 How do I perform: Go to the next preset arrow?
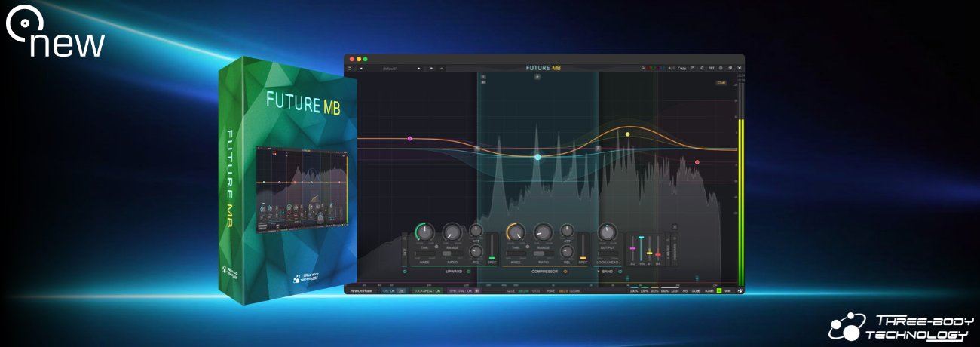point(419,68)
